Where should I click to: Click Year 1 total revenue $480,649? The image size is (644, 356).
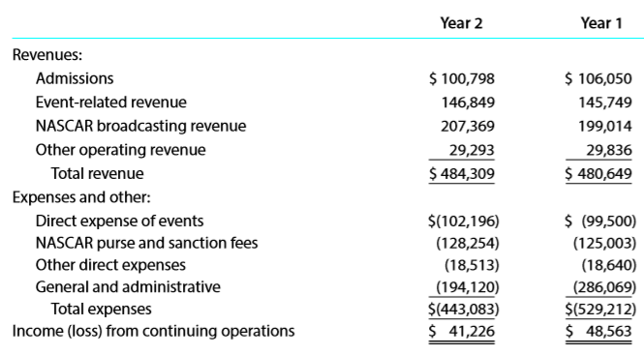pyautogui.click(x=598, y=173)
